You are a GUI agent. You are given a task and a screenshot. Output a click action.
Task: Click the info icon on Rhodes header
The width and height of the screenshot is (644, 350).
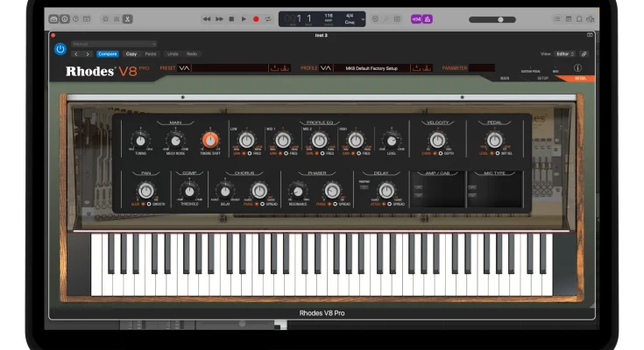point(577,67)
